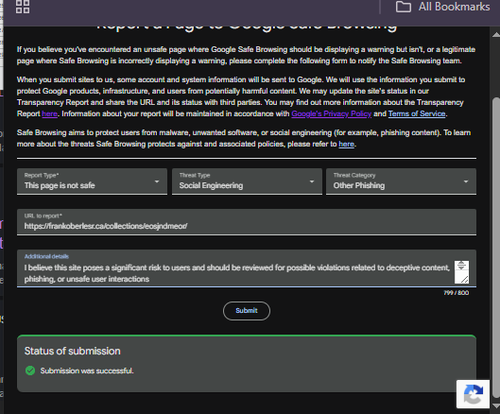
Task: Click the green success checkmark icon
Action: (x=30, y=371)
